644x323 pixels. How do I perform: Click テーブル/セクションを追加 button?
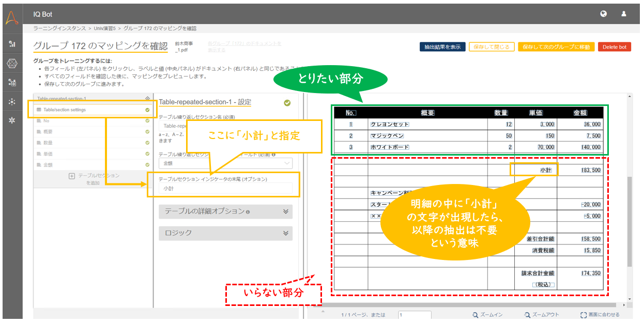(94, 179)
